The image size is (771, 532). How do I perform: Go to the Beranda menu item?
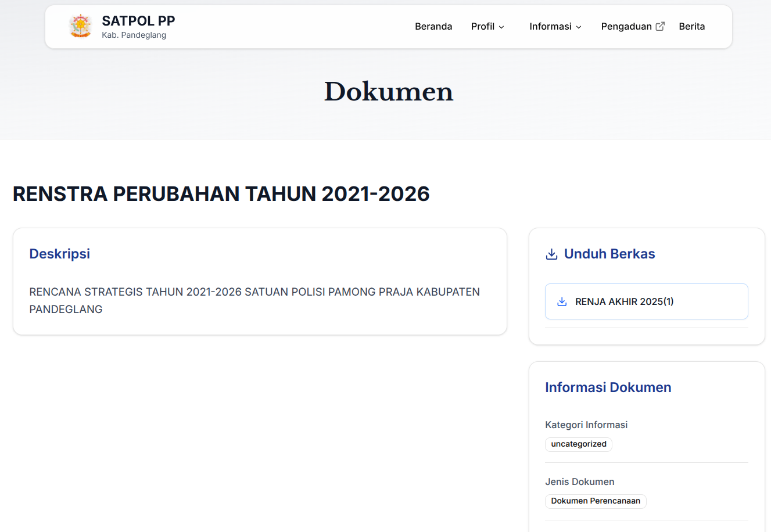433,27
